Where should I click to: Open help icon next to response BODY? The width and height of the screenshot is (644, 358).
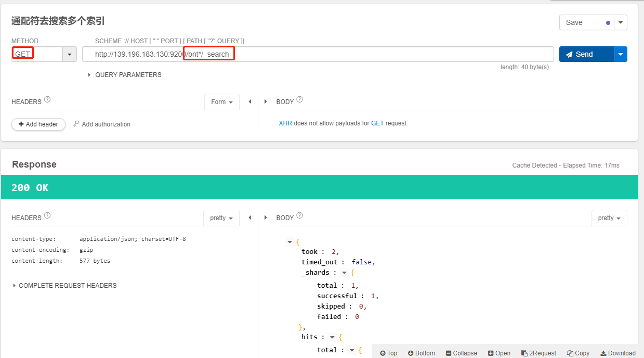coord(299,215)
